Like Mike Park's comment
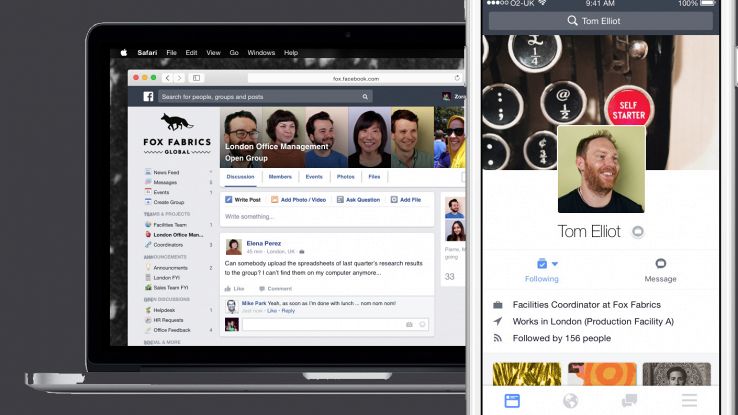738x415 pixels. tap(272, 311)
